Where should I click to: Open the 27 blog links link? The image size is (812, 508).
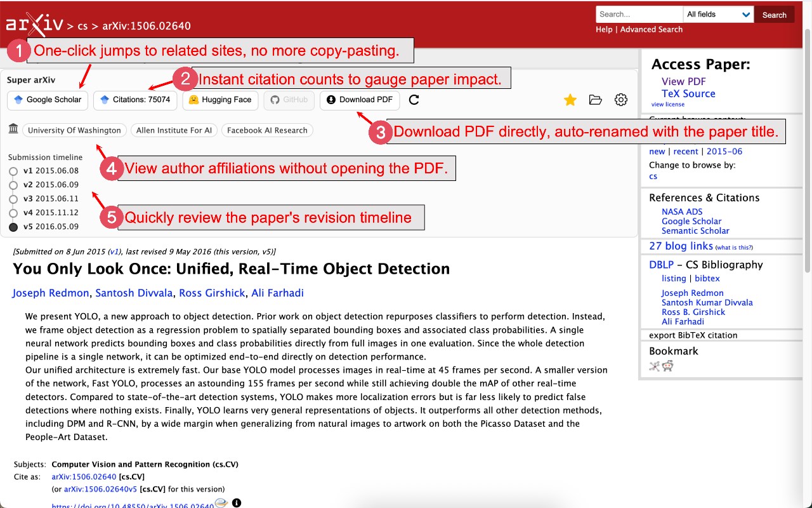point(681,246)
